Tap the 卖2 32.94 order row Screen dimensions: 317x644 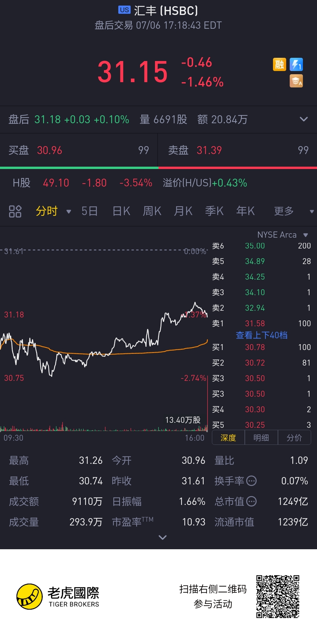pos(261,308)
